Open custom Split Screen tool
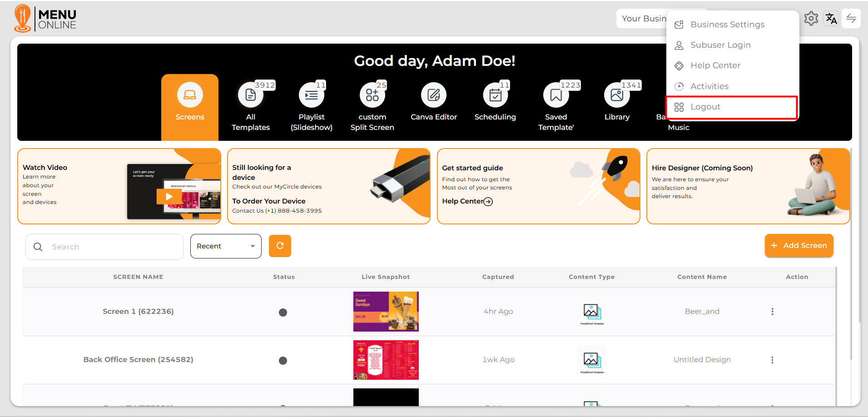 pos(372,95)
